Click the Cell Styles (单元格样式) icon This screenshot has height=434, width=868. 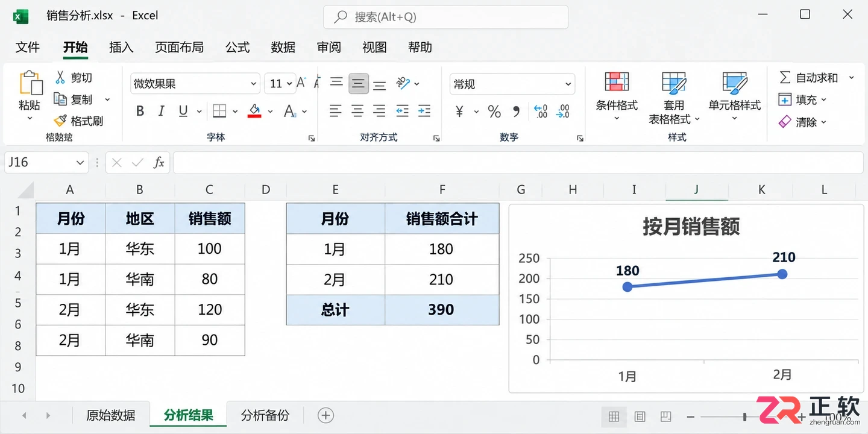[x=735, y=83]
